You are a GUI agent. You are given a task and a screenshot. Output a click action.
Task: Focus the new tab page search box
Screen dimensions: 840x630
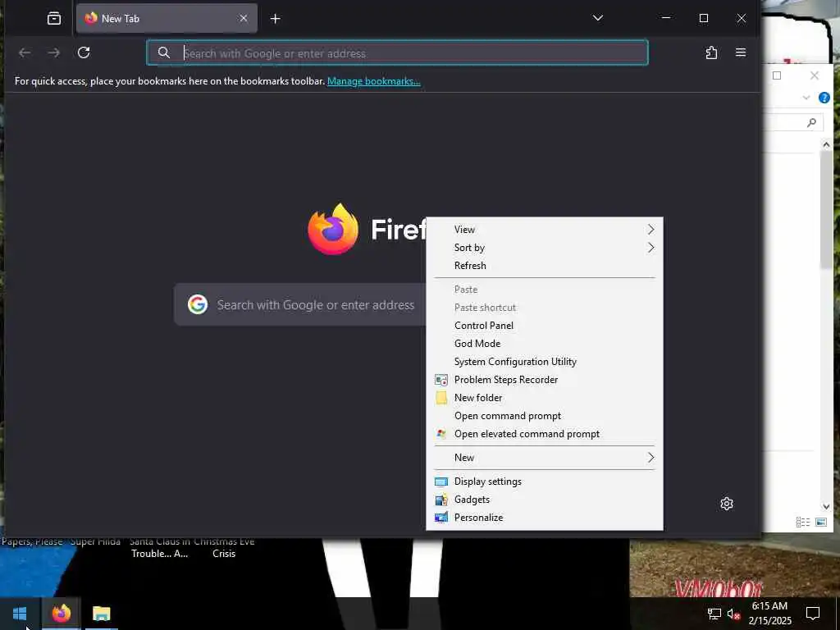[300, 305]
